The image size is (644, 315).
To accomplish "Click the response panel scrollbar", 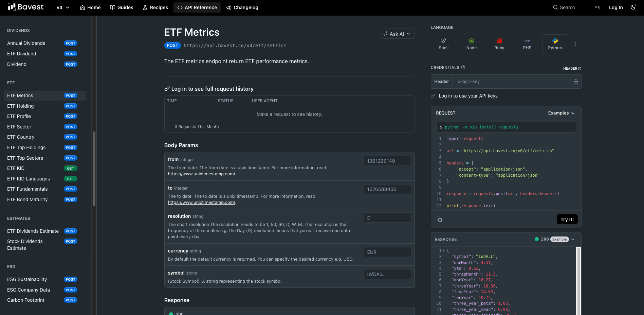I will coord(579,281).
